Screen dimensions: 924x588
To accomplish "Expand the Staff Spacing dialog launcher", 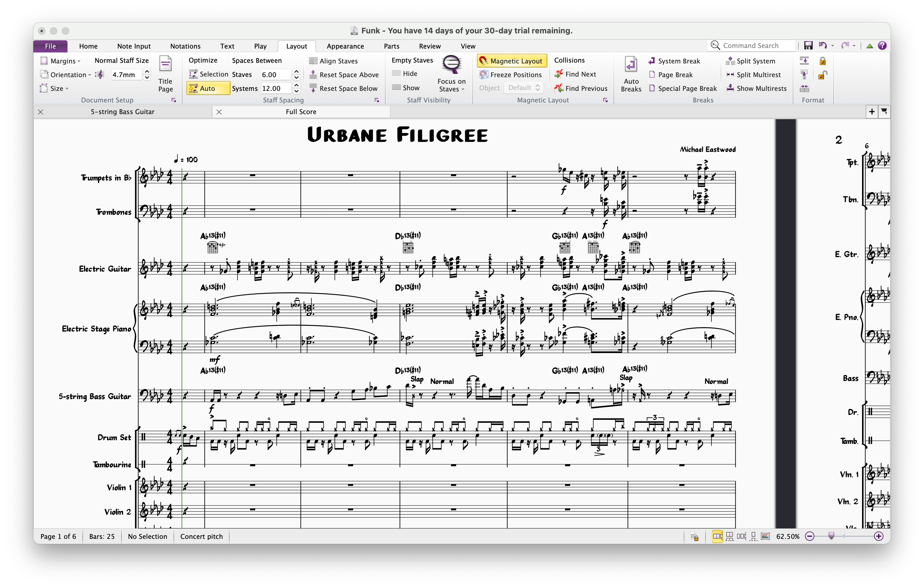I will pos(377,100).
